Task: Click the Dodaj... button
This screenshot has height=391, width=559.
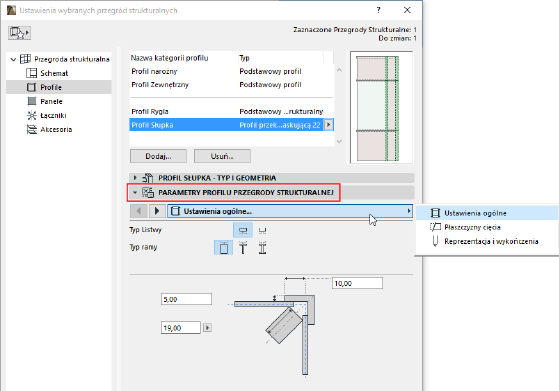Action: pos(158,156)
